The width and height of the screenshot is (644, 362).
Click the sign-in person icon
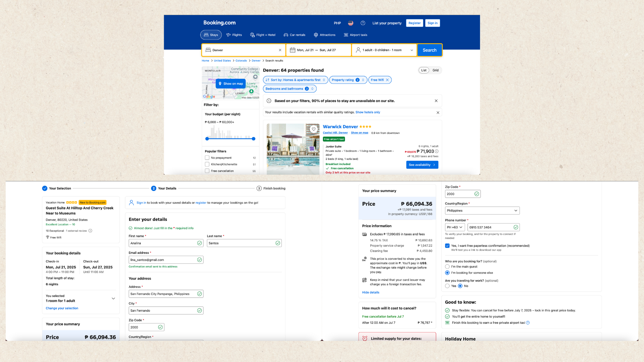pyautogui.click(x=131, y=202)
